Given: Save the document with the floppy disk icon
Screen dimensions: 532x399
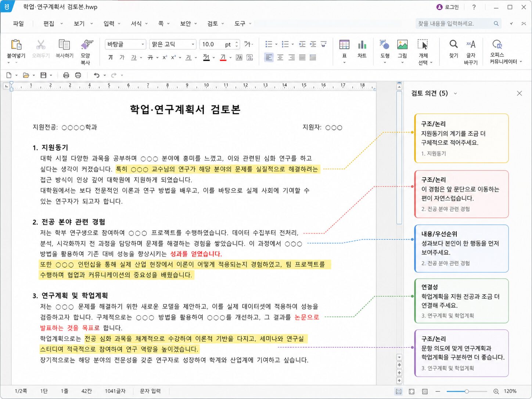Looking at the screenshot, I should coord(43,75).
